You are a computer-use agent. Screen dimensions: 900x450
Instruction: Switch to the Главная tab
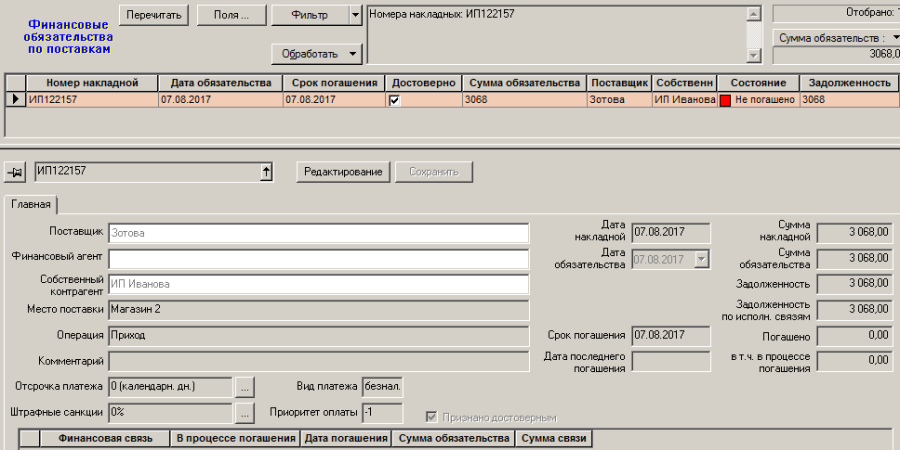(x=31, y=204)
